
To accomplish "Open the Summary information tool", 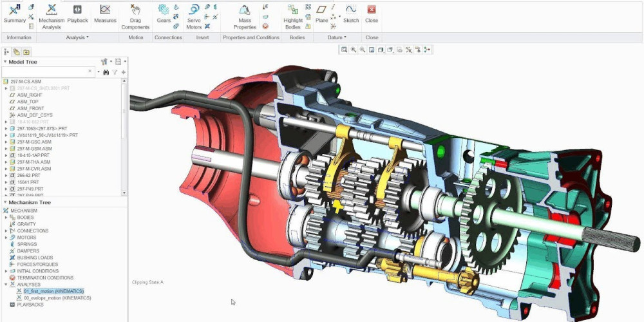I will pos(15,14).
